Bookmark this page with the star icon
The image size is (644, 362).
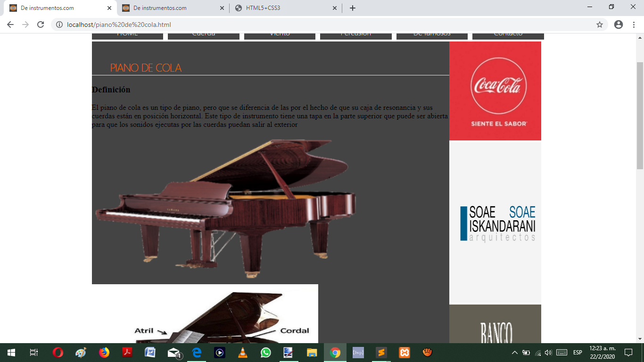(x=600, y=25)
